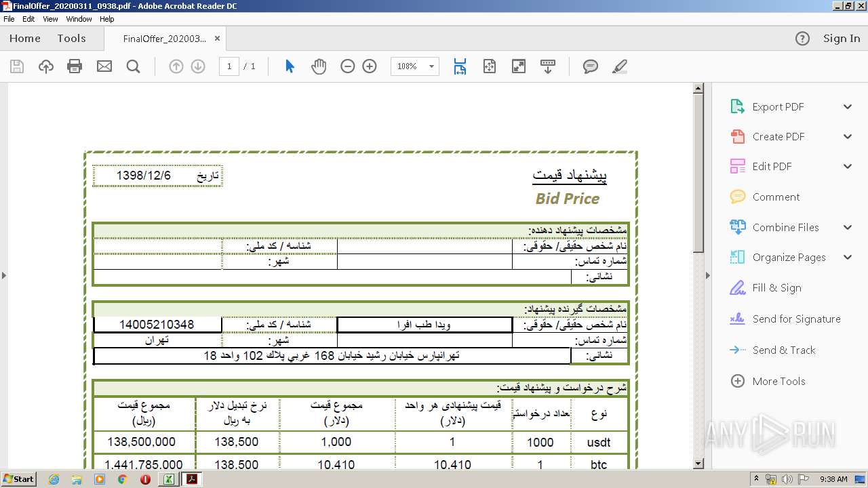Screen dimensions: 868x488
Task: Open the Edit menu
Action: [28, 19]
